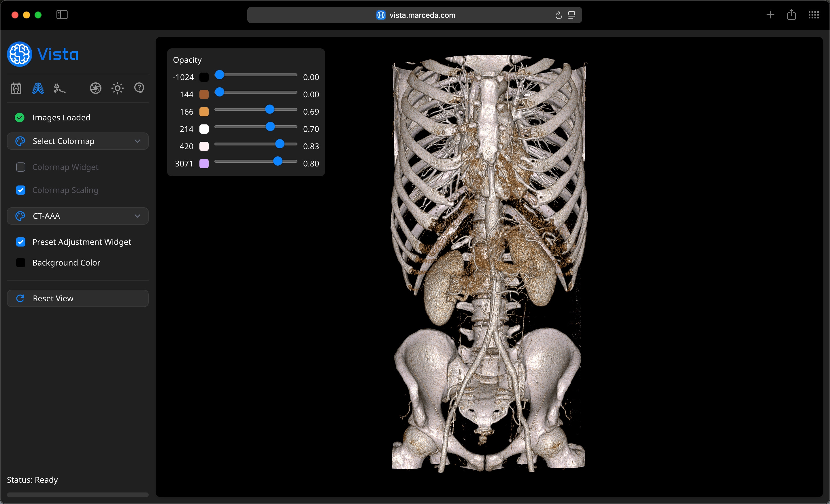Image resolution: width=830 pixels, height=504 pixels.
Task: Click the Background Color black swatch
Action: [x=21, y=263]
